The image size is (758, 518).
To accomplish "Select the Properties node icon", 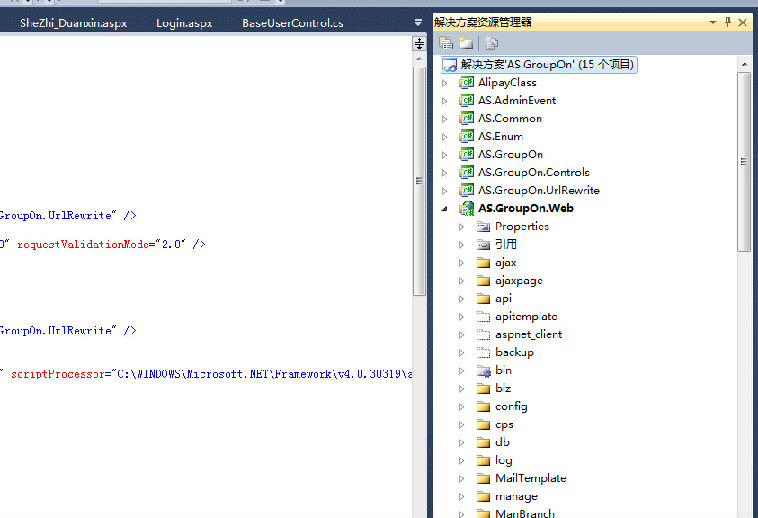I will (484, 226).
